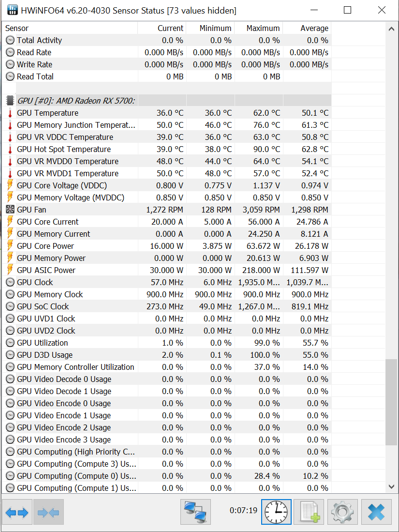Click the collapse columns arrows button
The image size is (399, 532).
(48, 512)
